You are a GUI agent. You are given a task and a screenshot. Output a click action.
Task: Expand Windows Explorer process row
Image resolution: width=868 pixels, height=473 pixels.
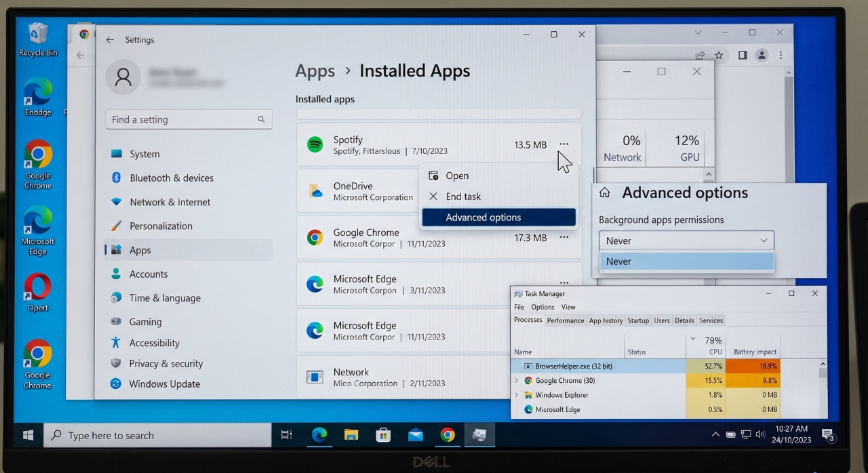pos(517,395)
